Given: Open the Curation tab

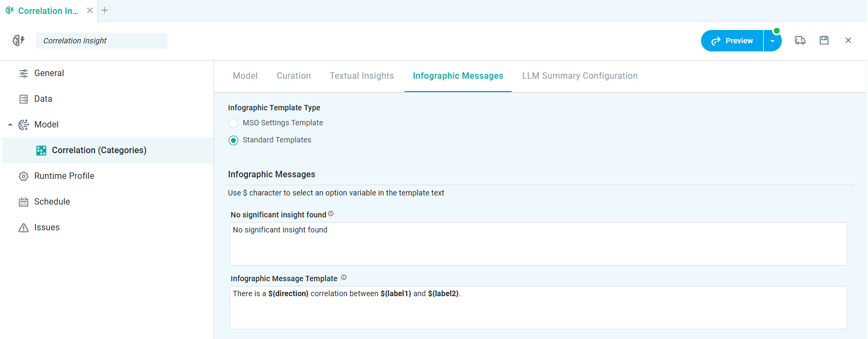Looking at the screenshot, I should (x=293, y=76).
